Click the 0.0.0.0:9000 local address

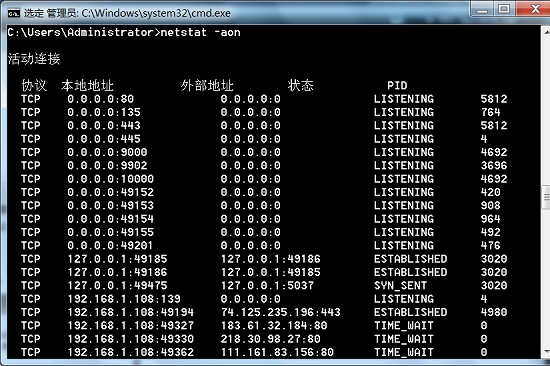click(107, 152)
